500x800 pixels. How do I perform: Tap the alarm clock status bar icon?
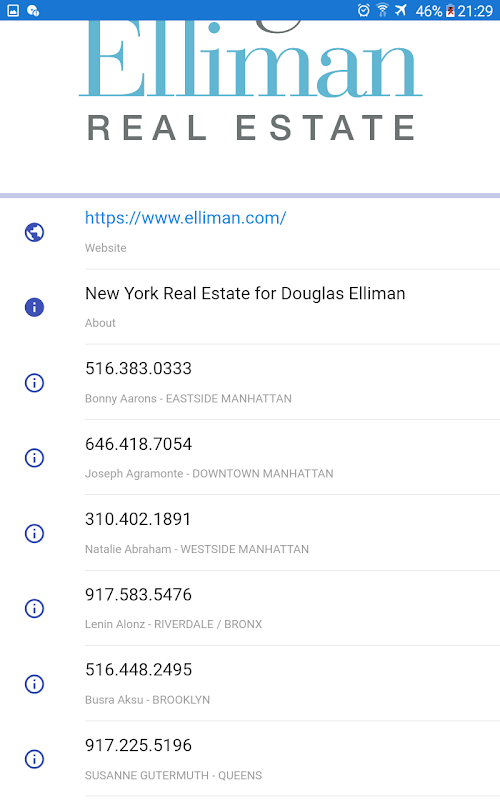pos(363,10)
